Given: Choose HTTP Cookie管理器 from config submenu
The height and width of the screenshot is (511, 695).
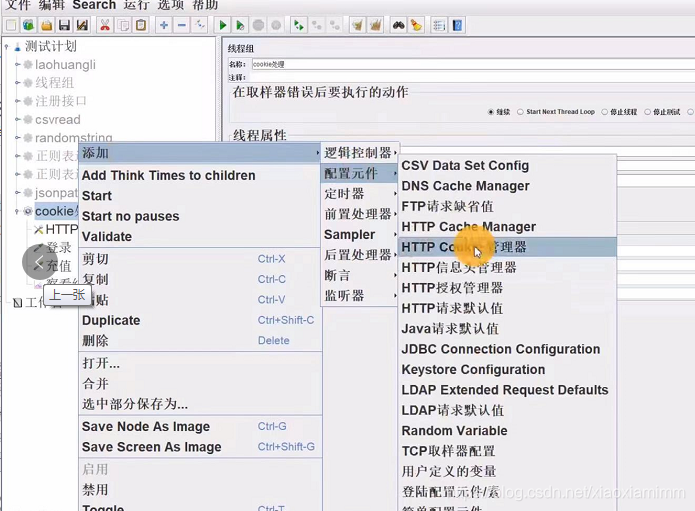Looking at the screenshot, I should [508, 247].
